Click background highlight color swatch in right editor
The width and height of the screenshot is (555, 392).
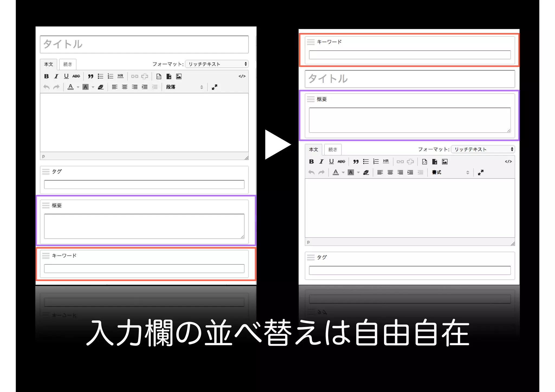[351, 172]
